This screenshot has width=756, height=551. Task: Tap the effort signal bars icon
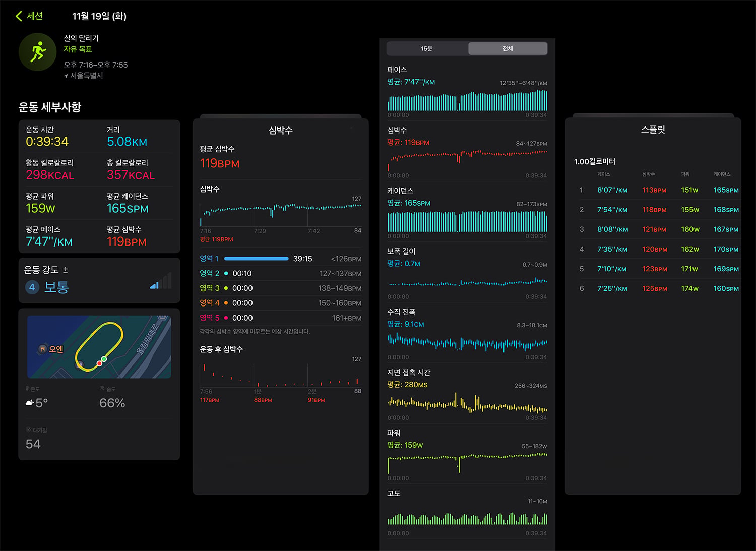[x=161, y=281]
